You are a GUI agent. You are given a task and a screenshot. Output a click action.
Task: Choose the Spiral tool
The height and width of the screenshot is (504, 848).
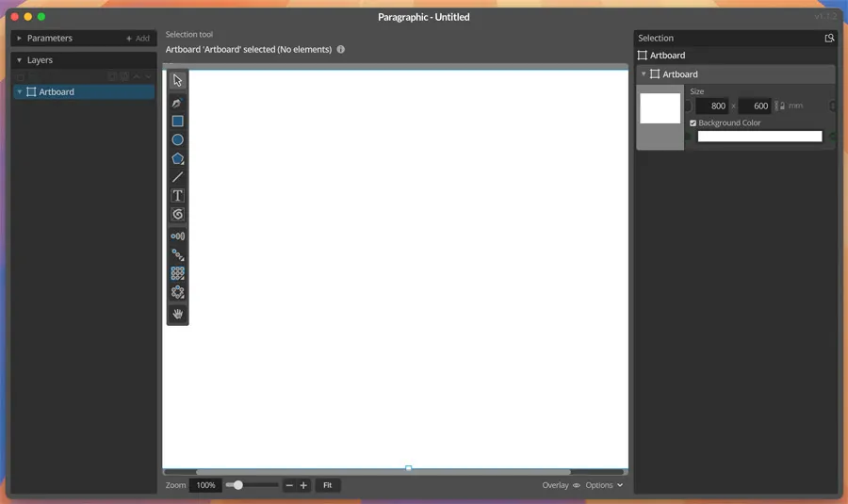(x=177, y=215)
